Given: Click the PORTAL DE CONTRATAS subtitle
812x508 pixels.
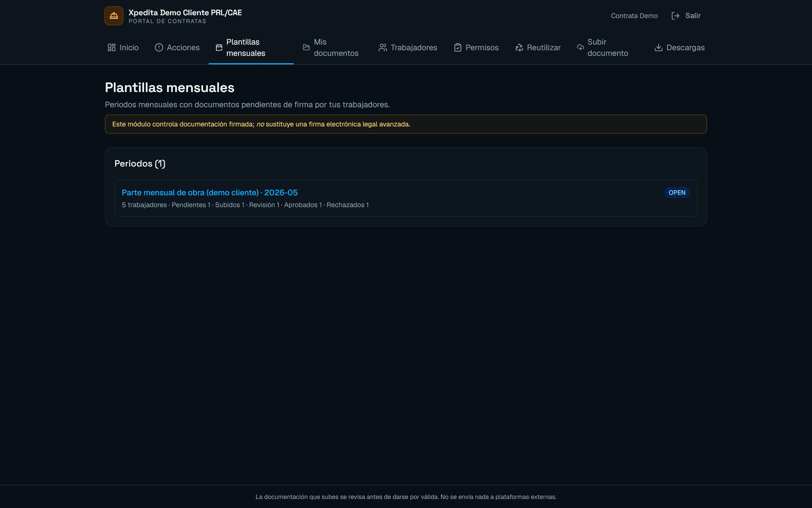Looking at the screenshot, I should [x=167, y=21].
